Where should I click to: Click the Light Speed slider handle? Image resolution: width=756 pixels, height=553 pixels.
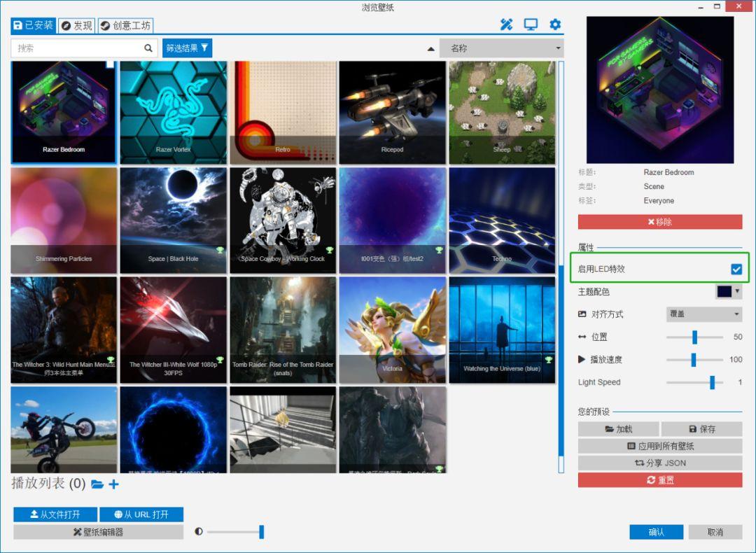(712, 382)
